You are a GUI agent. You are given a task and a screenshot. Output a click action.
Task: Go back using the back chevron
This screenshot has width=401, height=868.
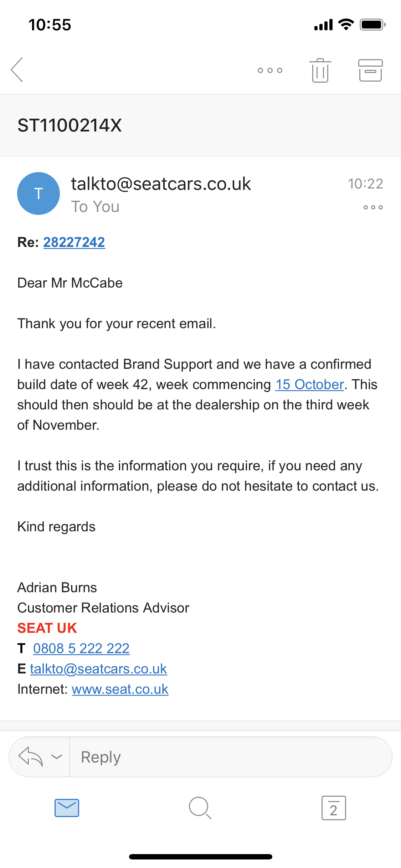[17, 70]
